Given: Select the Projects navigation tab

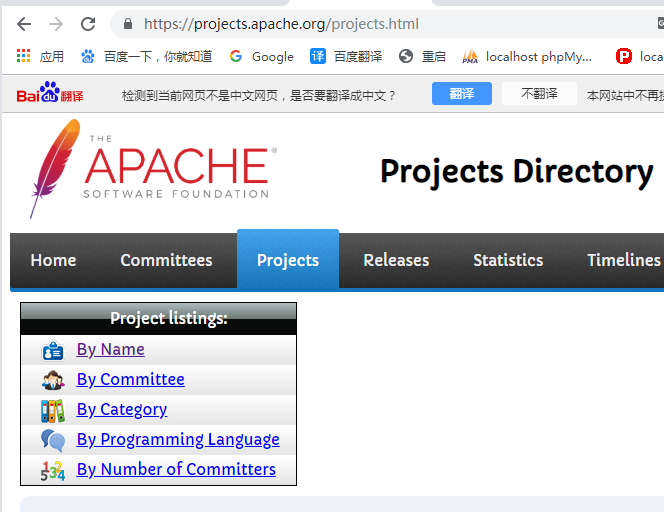Looking at the screenshot, I should 288,260.
